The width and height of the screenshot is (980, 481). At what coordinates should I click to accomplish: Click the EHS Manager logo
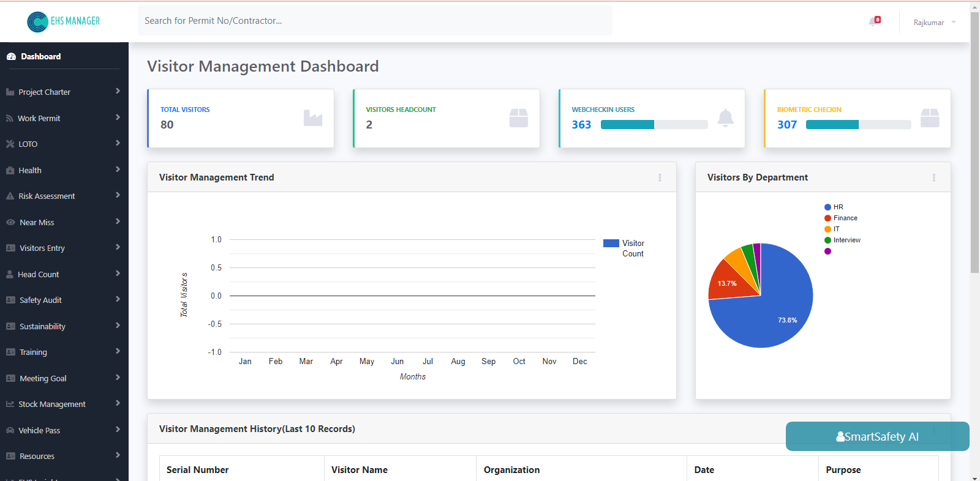click(x=64, y=21)
